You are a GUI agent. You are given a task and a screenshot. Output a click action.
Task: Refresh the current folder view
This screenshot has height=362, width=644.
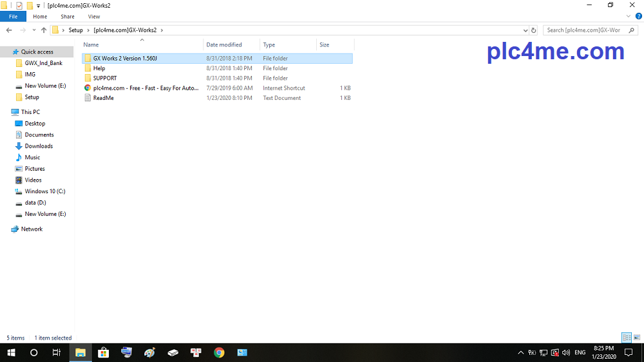[533, 30]
